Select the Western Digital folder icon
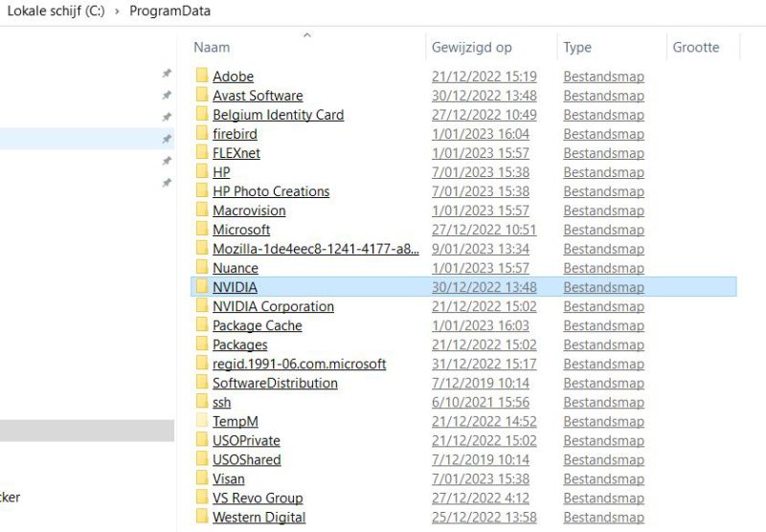 (202, 517)
